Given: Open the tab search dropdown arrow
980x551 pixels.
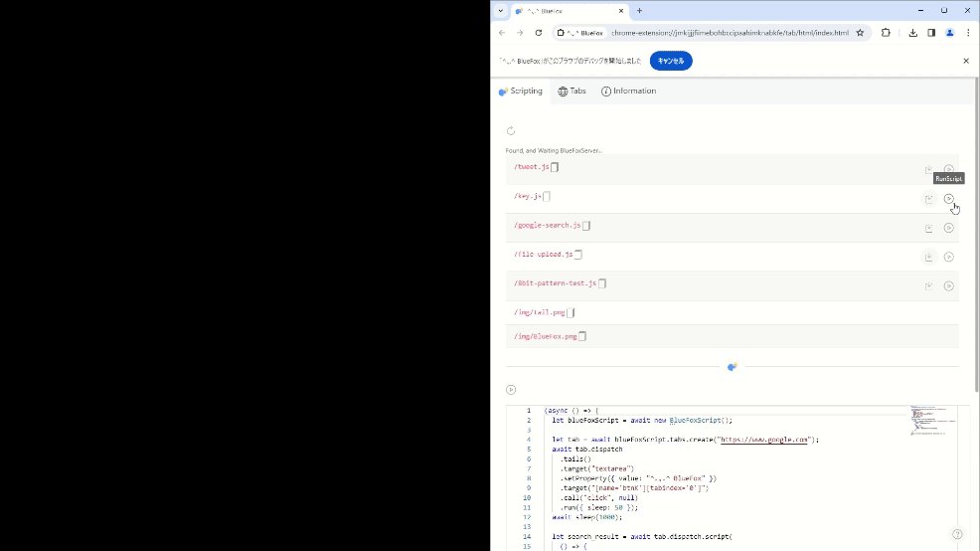Looking at the screenshot, I should tap(500, 11).
